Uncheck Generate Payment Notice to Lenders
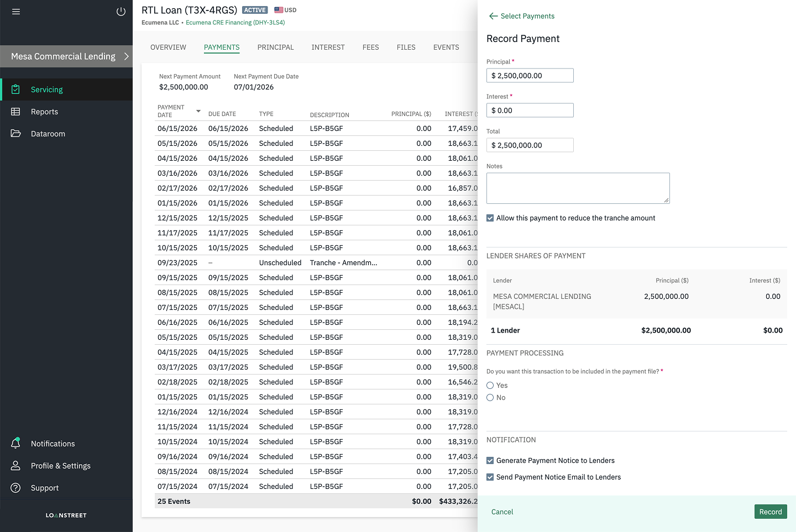 pyautogui.click(x=490, y=461)
